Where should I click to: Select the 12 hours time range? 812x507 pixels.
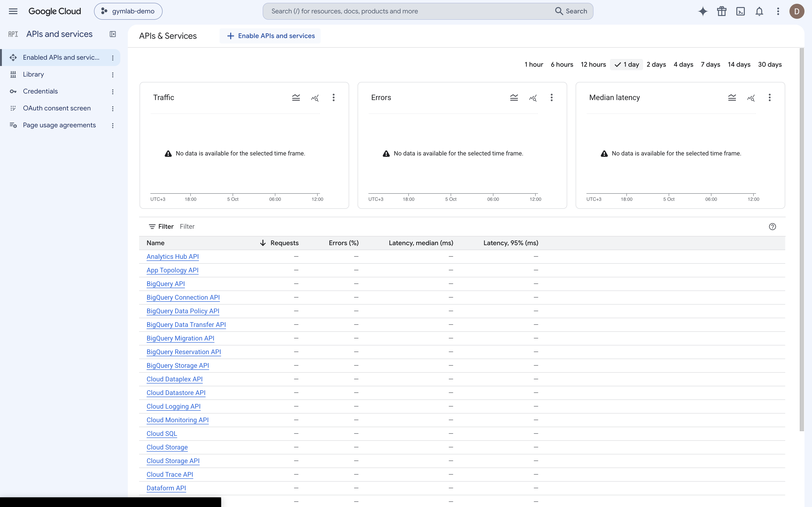click(593, 64)
